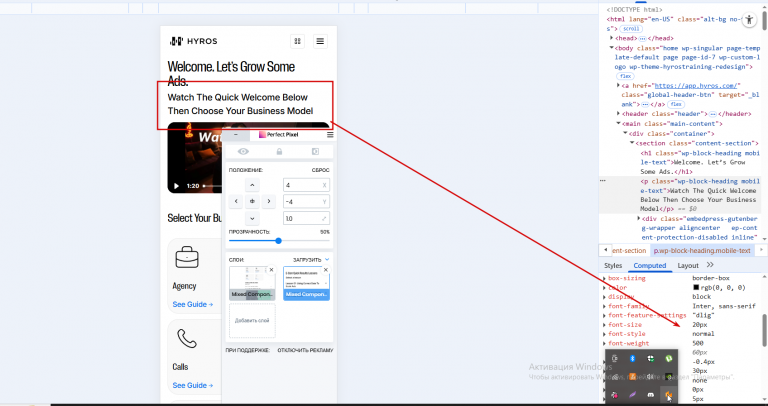Click the Calls phone icon
768x406 pixels.
click(x=187, y=338)
